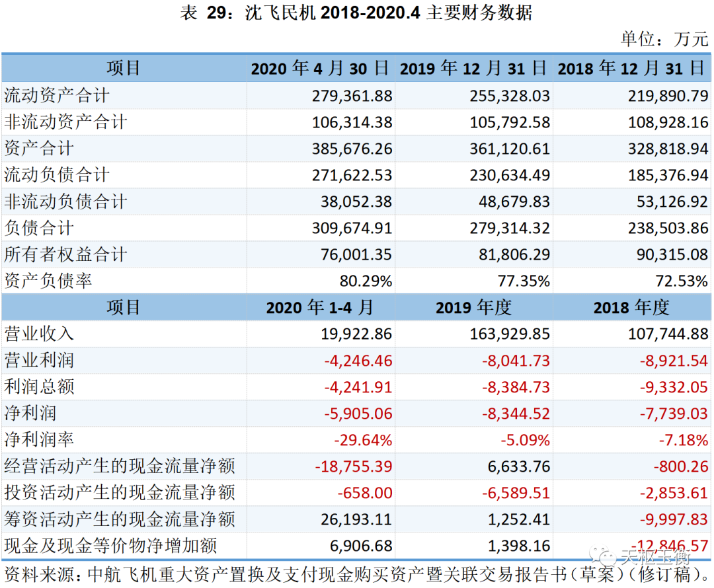714x588 pixels.
Task: Select the 净利润率 row label
Action: 39,440
